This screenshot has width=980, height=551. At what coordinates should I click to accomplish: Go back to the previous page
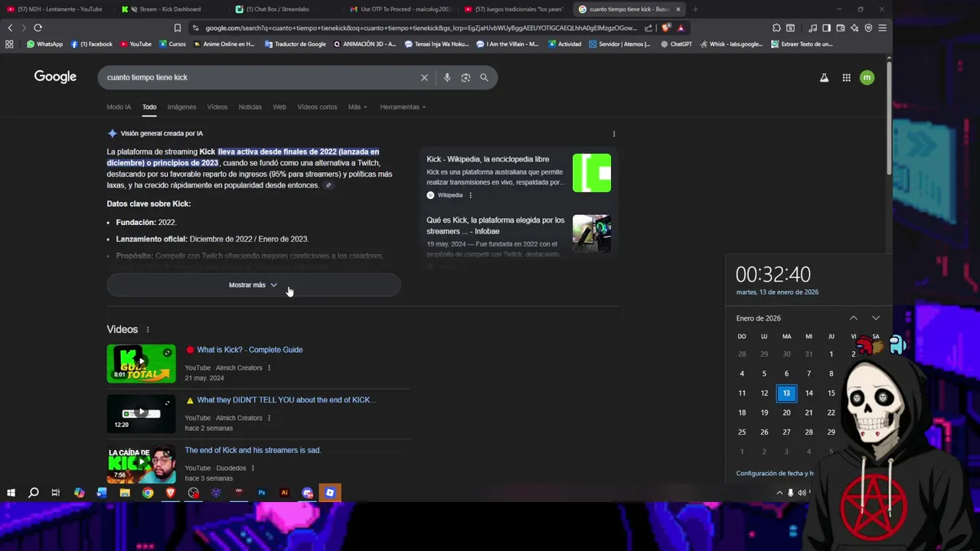[x=10, y=28]
